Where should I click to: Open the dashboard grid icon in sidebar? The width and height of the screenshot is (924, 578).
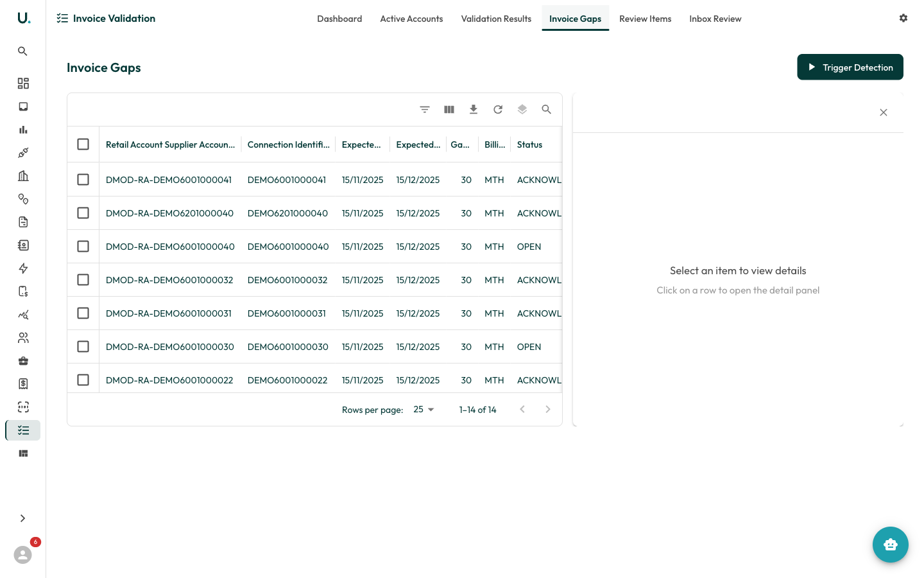pos(23,83)
